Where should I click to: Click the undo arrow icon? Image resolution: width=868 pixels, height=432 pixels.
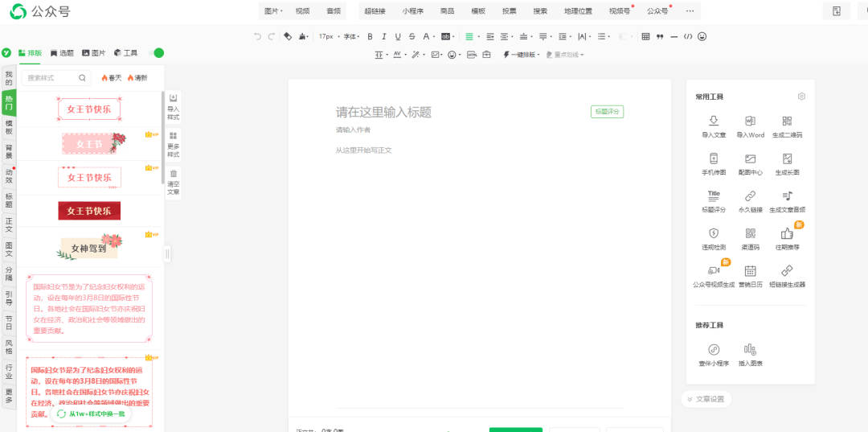(257, 36)
